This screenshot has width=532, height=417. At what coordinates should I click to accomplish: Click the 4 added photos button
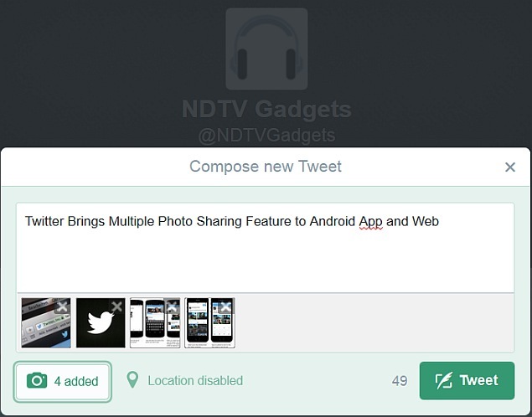click(x=63, y=381)
